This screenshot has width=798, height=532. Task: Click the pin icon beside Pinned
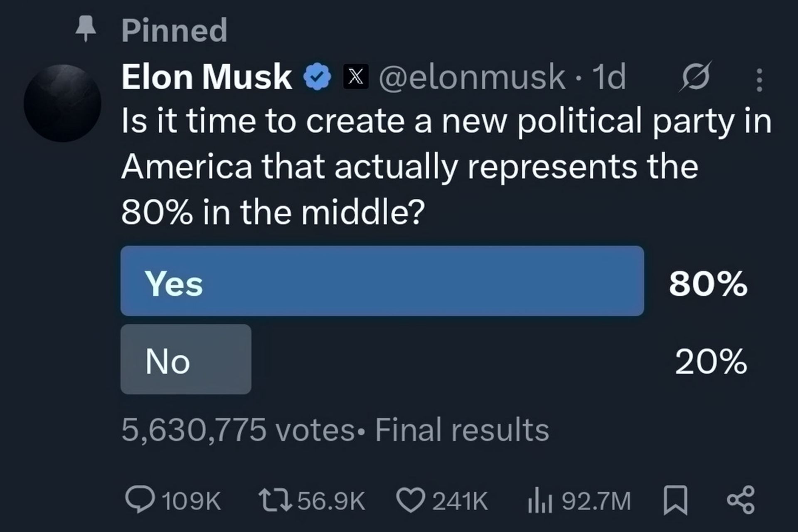pyautogui.click(x=86, y=28)
